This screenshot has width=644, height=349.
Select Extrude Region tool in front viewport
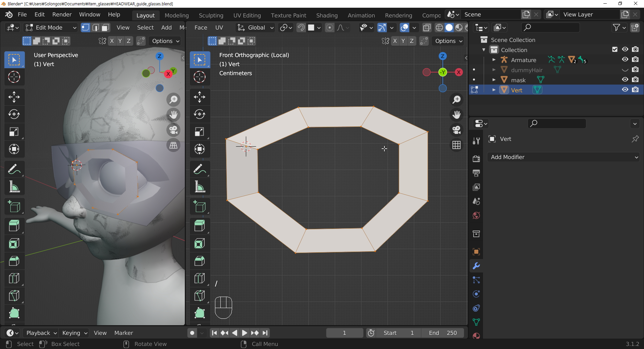200,226
